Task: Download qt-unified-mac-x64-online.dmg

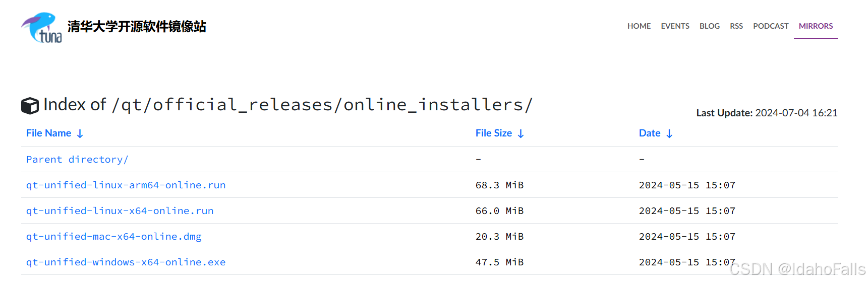Action: click(113, 237)
